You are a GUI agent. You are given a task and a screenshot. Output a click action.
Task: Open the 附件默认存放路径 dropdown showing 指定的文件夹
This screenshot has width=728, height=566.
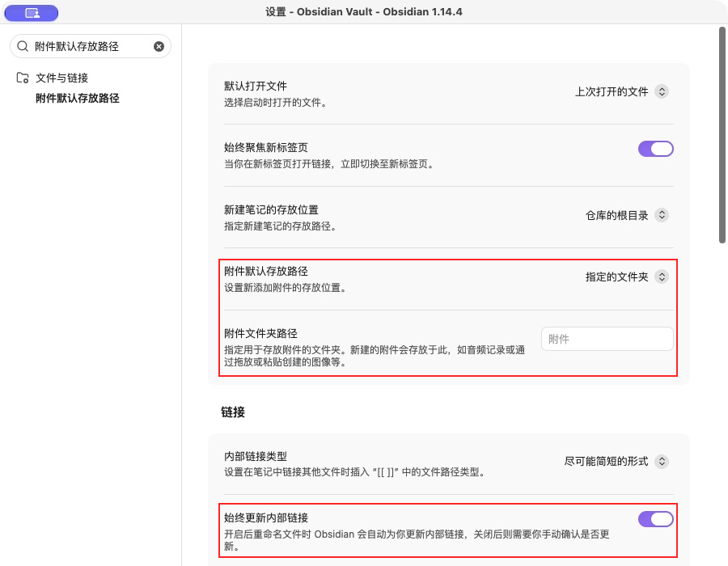tap(627, 277)
